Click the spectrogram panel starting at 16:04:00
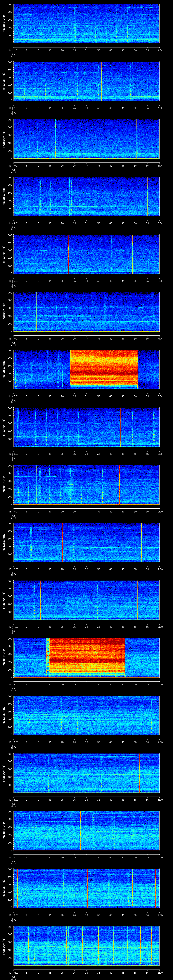This screenshot has height=980, width=173. tap(86, 196)
